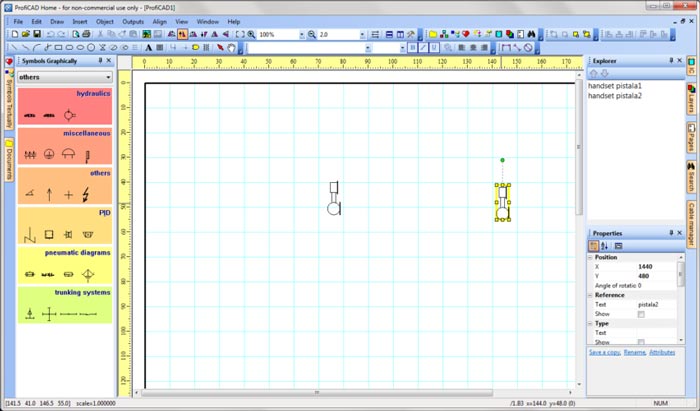
Task: Toggle the Underline formatting button
Action: [434, 47]
